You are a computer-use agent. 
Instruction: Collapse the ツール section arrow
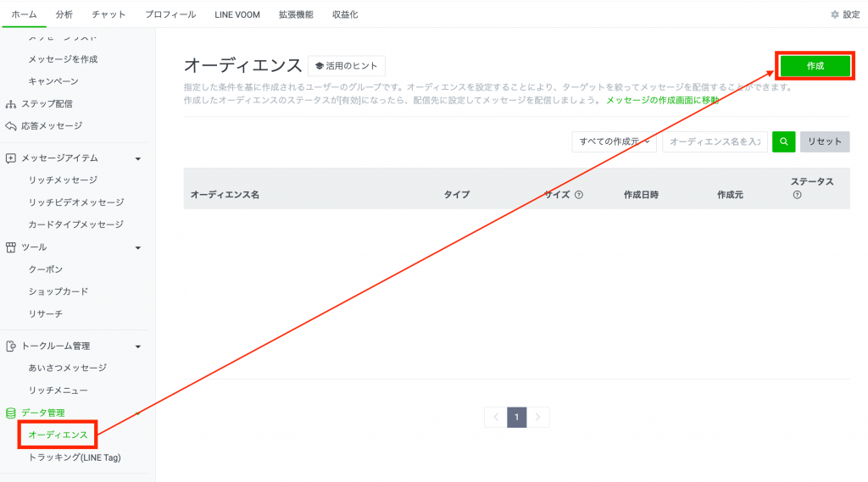[138, 248]
